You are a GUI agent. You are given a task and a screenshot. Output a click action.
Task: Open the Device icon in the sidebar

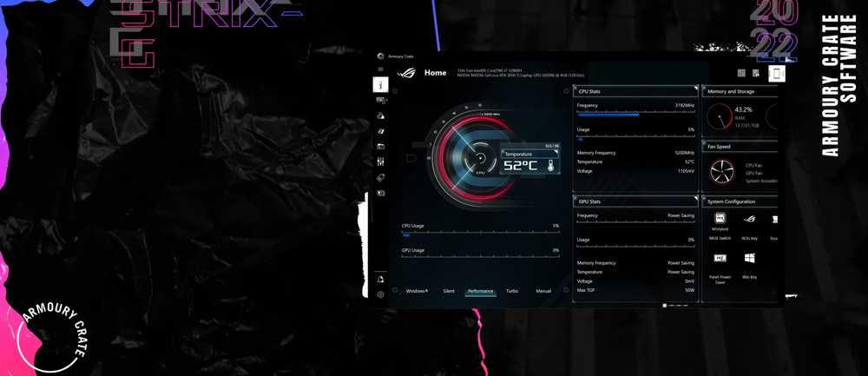(x=380, y=100)
